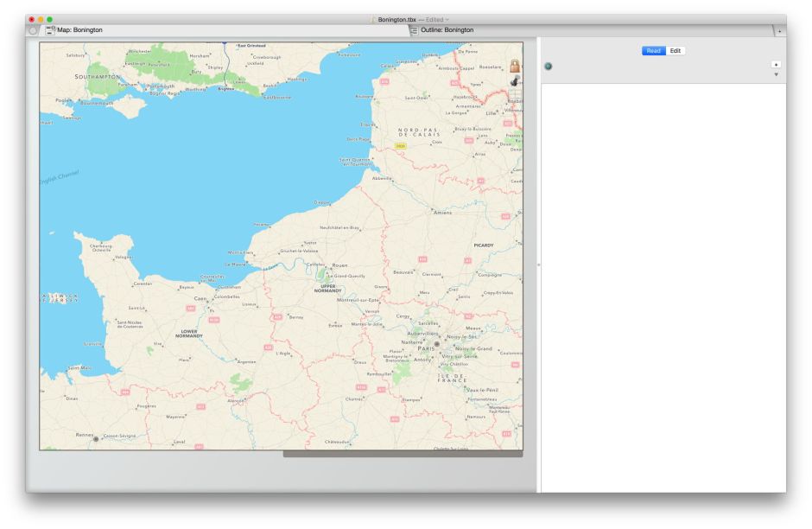Switch text pane to Edit mode
The height and width of the screenshot is (529, 812).
[x=676, y=51]
